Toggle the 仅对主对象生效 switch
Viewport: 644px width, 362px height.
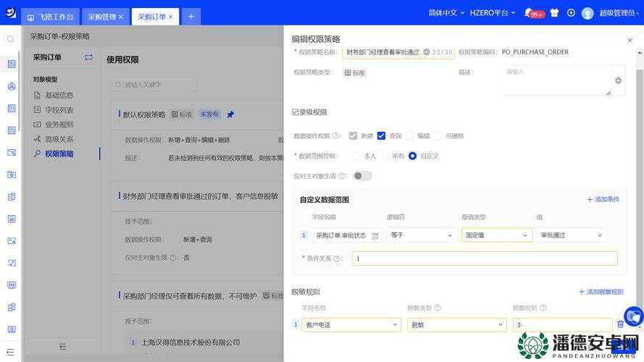click(362, 176)
